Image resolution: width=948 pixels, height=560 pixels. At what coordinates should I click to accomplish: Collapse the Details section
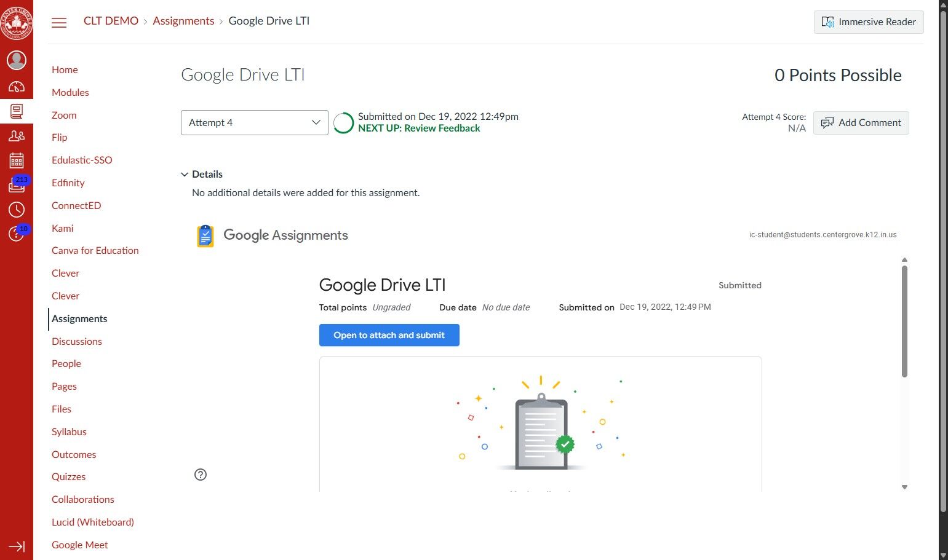(x=201, y=174)
